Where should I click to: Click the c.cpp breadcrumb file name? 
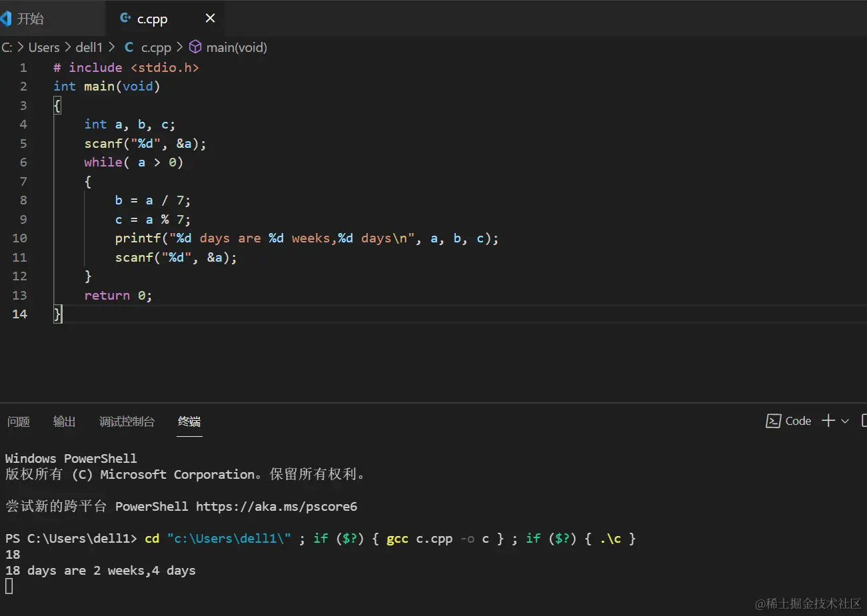(156, 47)
